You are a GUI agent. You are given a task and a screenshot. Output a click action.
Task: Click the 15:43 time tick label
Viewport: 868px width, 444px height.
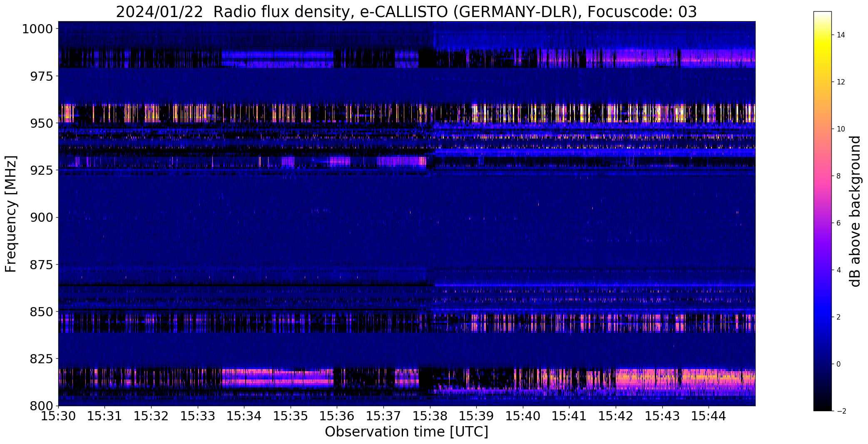(x=662, y=416)
